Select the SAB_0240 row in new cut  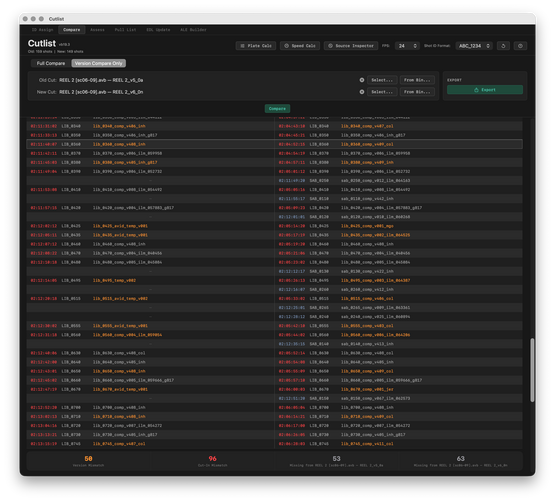click(x=398, y=316)
